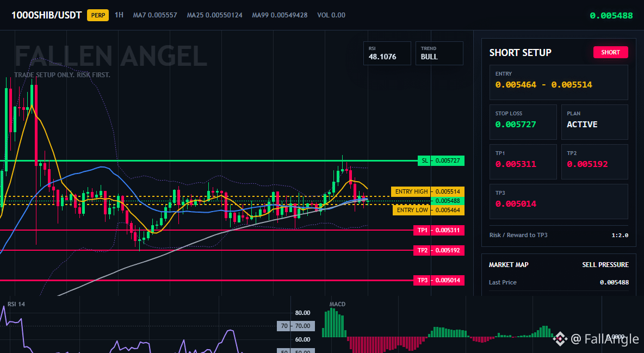644x353 pixels.
Task: Click the TP1 0.005311 card
Action: coord(523,162)
